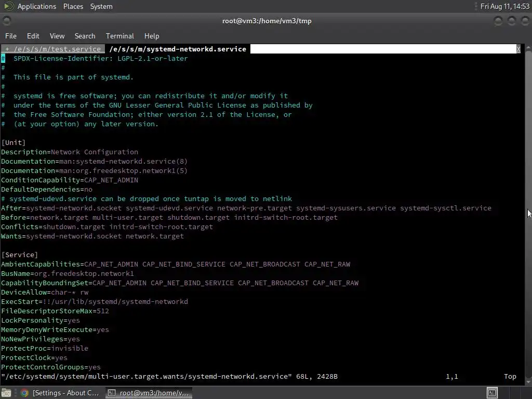Click the CapabilityBoundingSet= line
This screenshot has width=532, height=399.
click(180, 283)
